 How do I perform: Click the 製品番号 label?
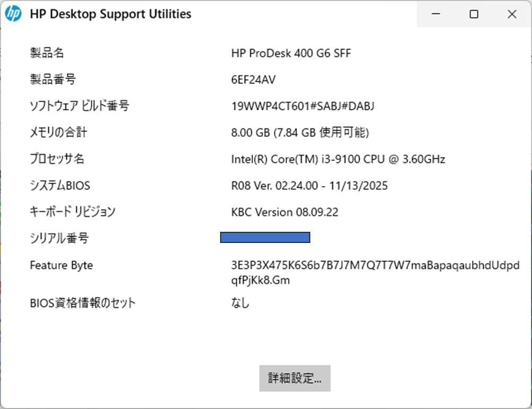click(x=53, y=80)
